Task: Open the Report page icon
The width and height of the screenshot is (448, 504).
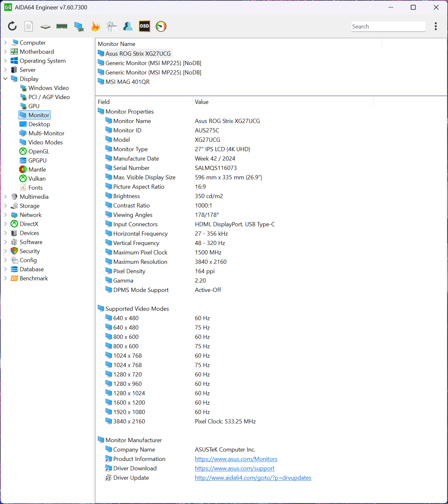Action: click(29, 26)
